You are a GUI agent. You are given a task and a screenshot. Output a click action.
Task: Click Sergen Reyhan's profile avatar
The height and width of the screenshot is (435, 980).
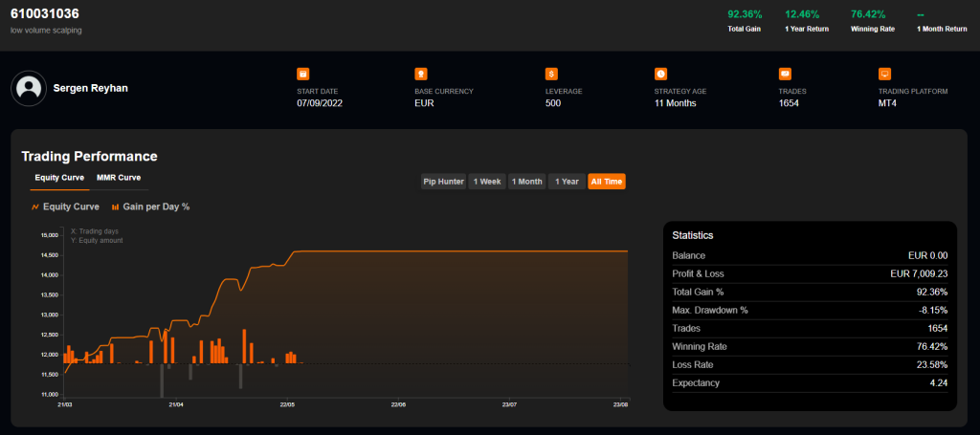click(x=30, y=88)
